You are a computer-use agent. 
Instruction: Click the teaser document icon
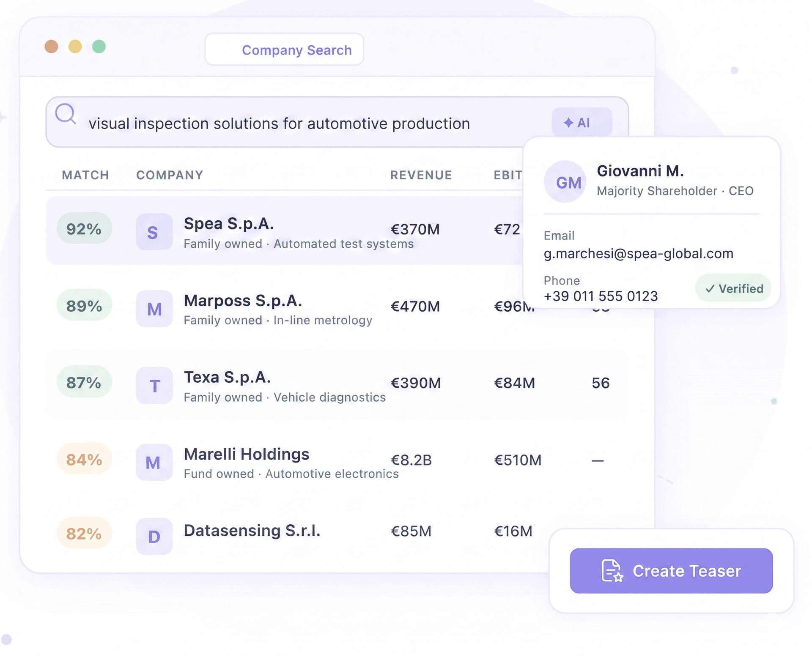(x=612, y=570)
